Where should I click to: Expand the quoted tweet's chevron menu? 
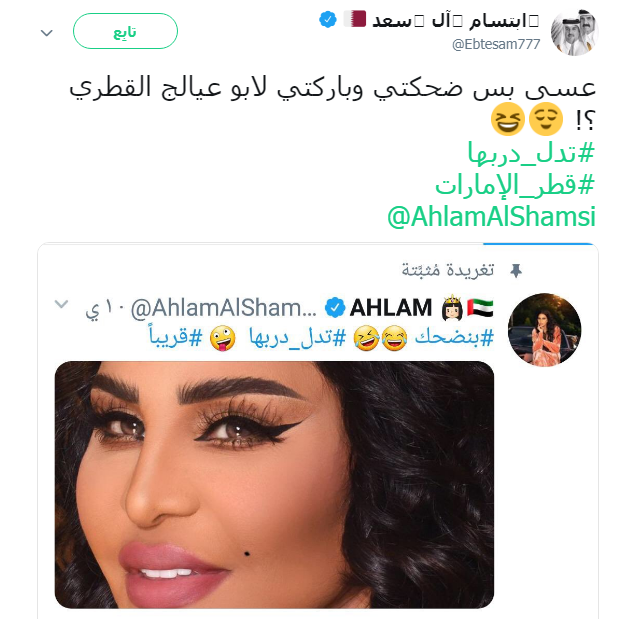click(61, 304)
